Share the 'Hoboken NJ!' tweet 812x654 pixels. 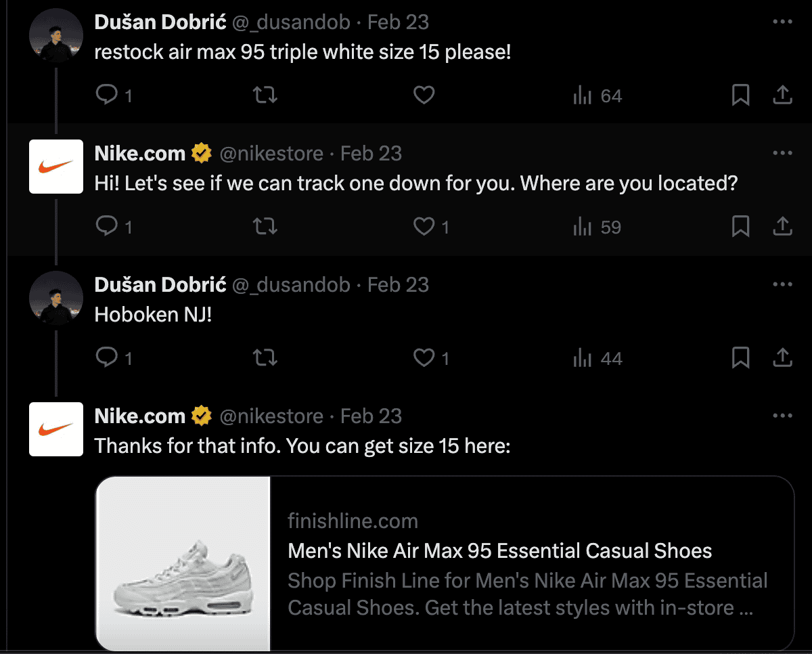click(782, 358)
